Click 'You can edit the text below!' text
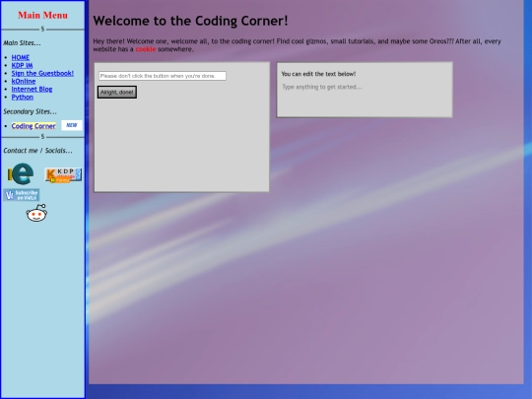This screenshot has height=399, width=532. [x=318, y=74]
